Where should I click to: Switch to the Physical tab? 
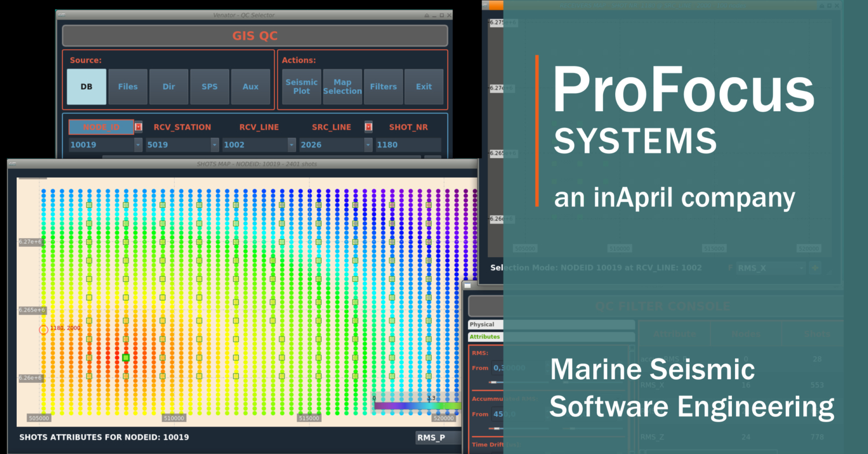click(x=485, y=325)
